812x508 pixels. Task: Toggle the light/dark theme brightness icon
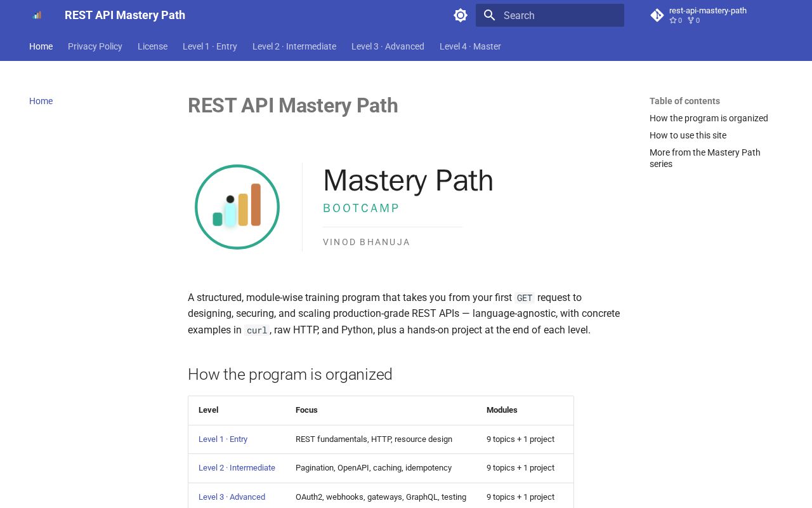click(x=461, y=15)
